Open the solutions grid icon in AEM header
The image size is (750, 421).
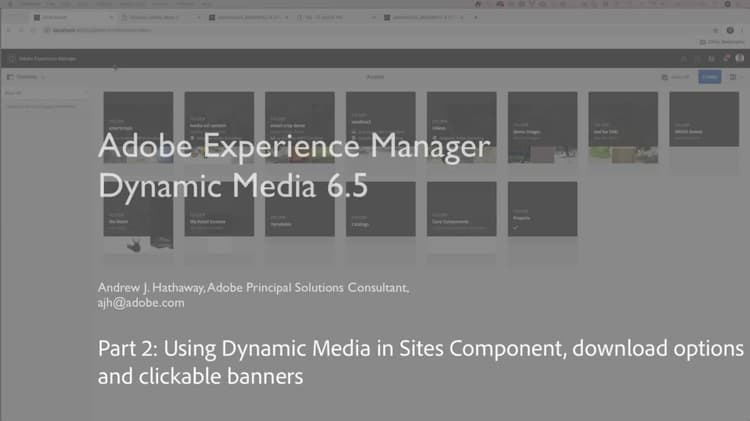712,59
